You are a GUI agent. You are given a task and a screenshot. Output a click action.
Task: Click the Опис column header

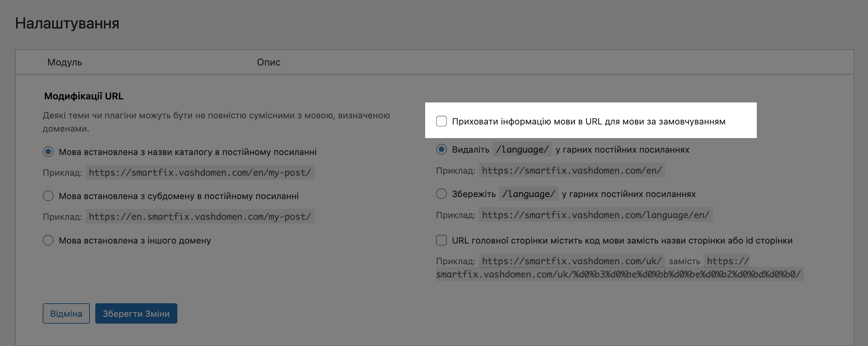pos(269,62)
